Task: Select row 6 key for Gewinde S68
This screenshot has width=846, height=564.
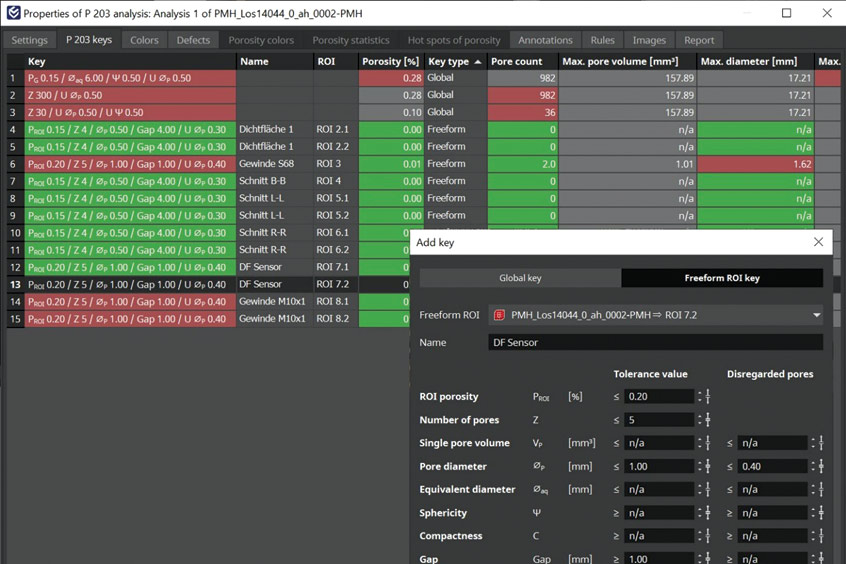Action: (130, 164)
